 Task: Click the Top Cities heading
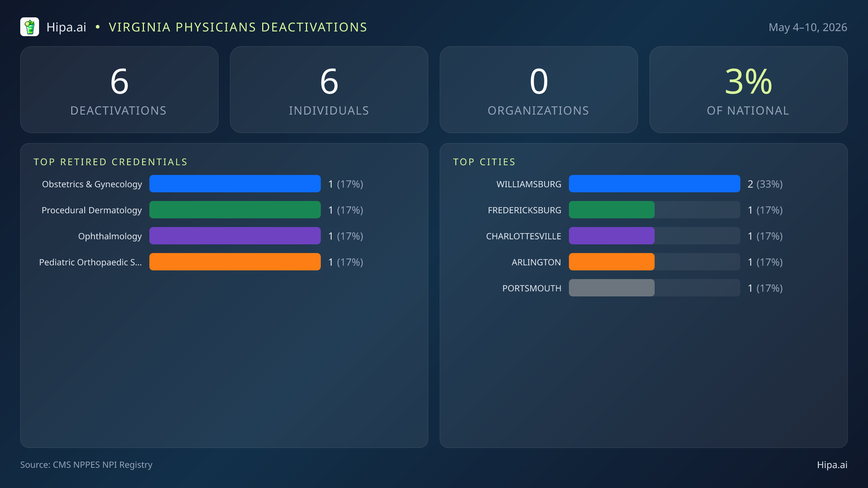point(484,162)
